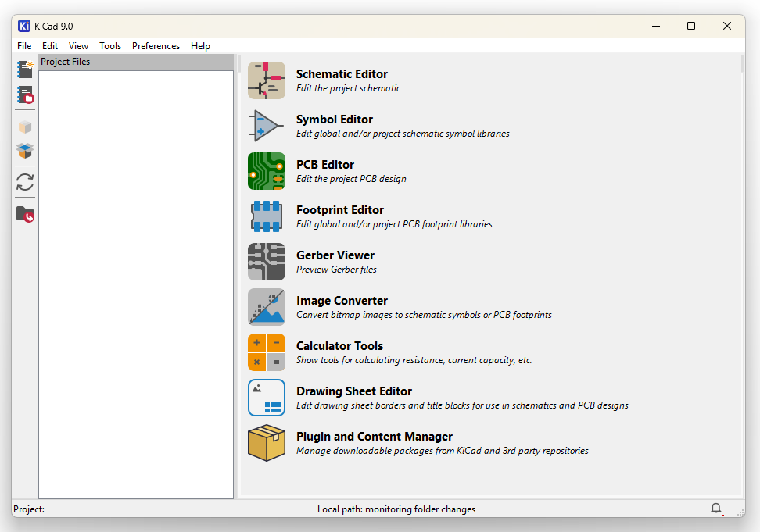Open the Drawing Sheet Editor icon

point(267,398)
